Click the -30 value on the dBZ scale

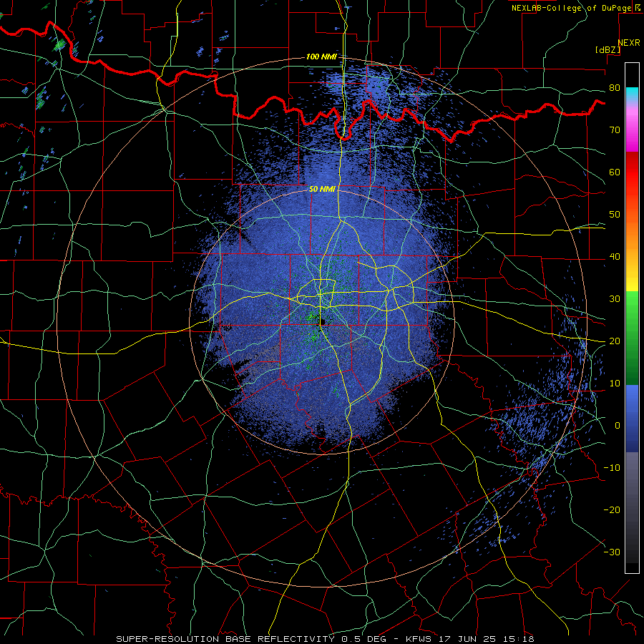pyautogui.click(x=612, y=552)
